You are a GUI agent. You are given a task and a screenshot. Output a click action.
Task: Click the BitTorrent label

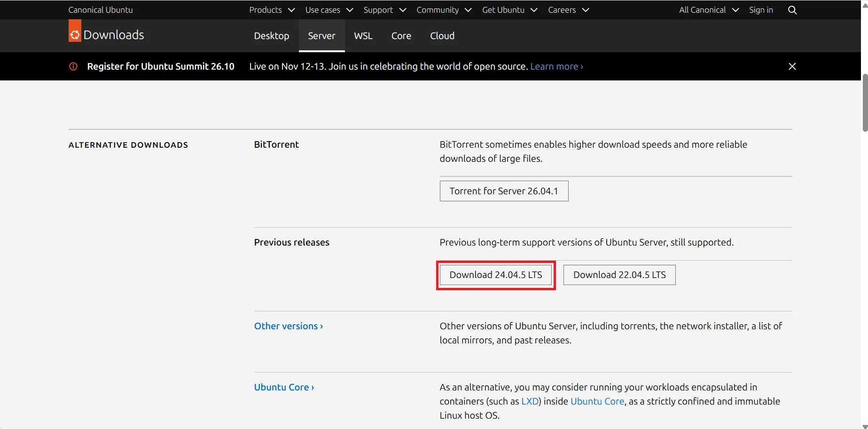tap(276, 144)
